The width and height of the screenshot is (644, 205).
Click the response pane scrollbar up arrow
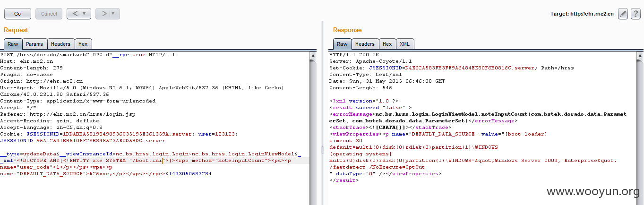[x=640, y=56]
